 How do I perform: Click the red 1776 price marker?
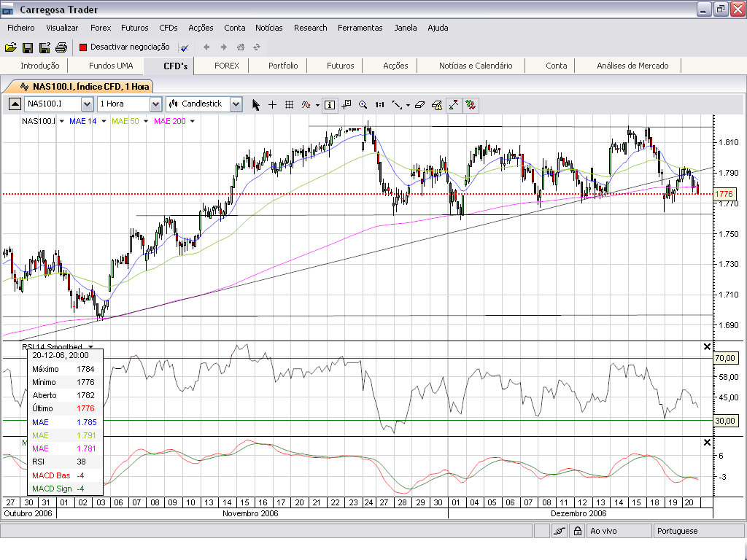724,194
